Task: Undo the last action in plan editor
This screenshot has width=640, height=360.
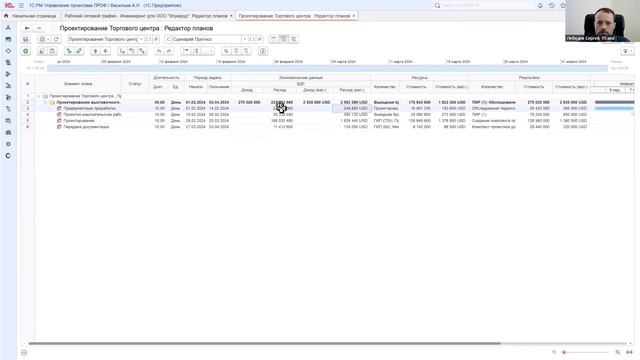Action: [159, 51]
